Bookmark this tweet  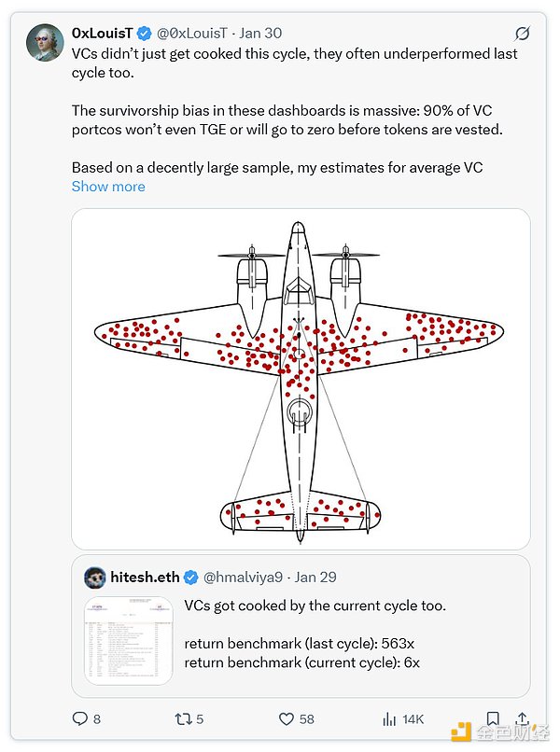click(493, 718)
